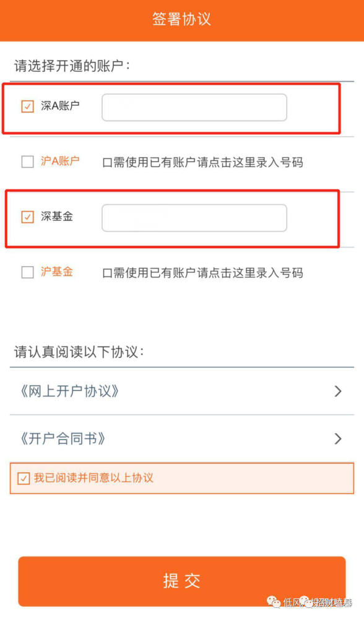The width and height of the screenshot is (364, 619).
Task: Open the 开户合同书 chevron arrow
Action: click(x=338, y=439)
